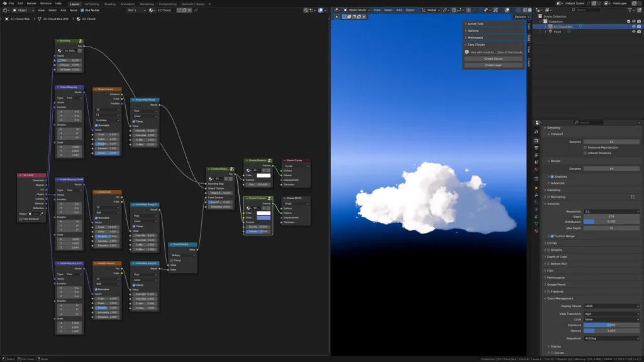Open the View Layer properties tab icon

pos(536,155)
